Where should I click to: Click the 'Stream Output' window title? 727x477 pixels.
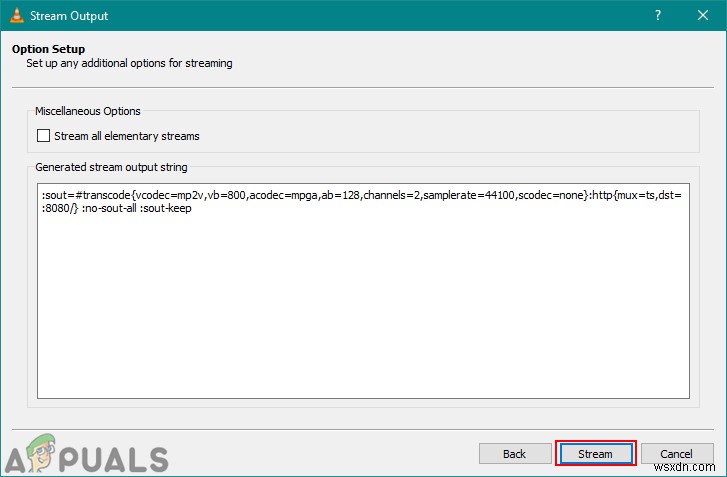point(69,16)
